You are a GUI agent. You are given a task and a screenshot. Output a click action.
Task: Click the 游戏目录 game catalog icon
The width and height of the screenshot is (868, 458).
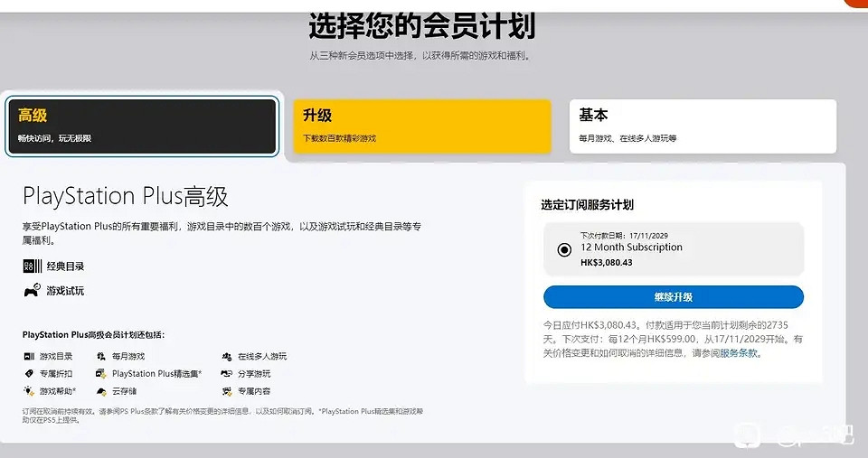(29, 356)
